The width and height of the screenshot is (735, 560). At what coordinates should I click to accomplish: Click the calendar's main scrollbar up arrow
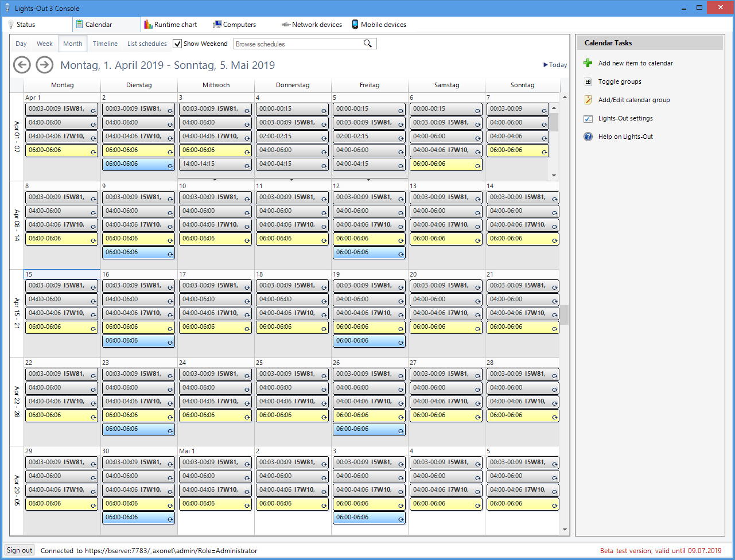[x=565, y=98]
